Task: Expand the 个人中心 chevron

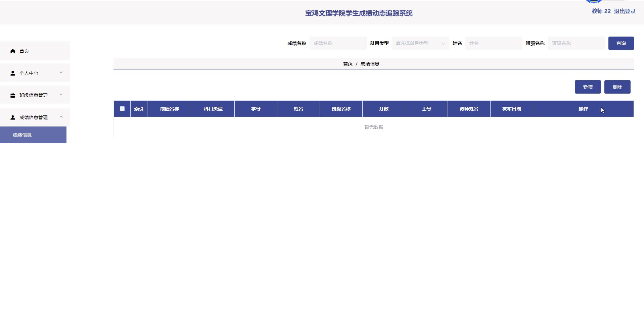Action: pos(61,72)
